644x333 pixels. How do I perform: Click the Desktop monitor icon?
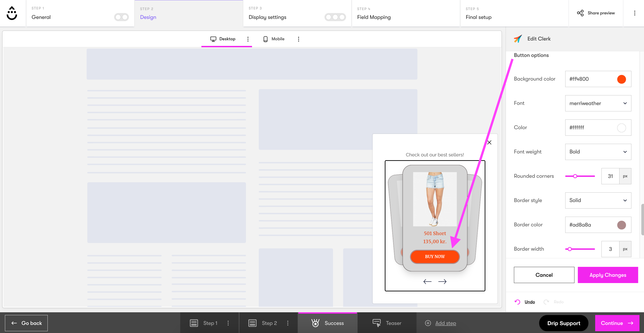(x=213, y=39)
